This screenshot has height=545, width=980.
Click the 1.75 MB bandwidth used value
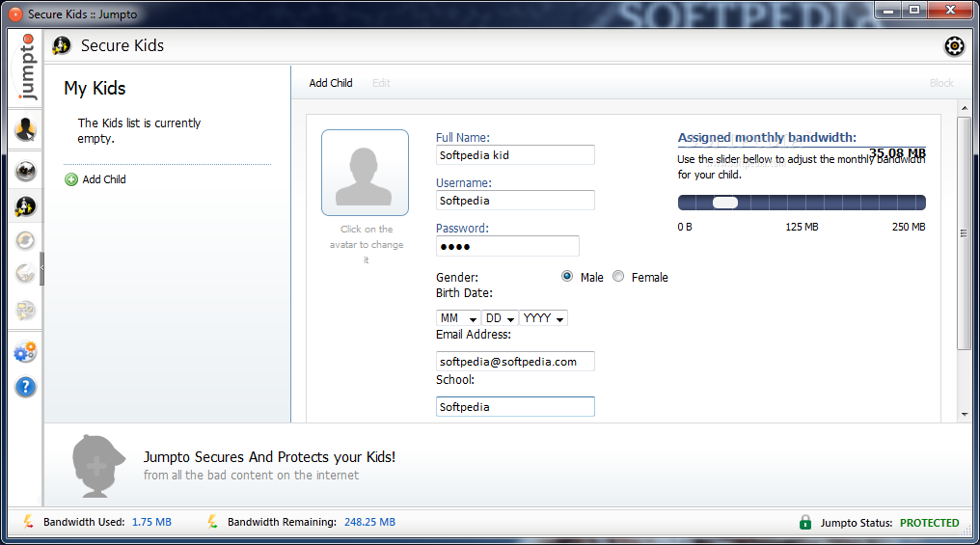point(151,522)
